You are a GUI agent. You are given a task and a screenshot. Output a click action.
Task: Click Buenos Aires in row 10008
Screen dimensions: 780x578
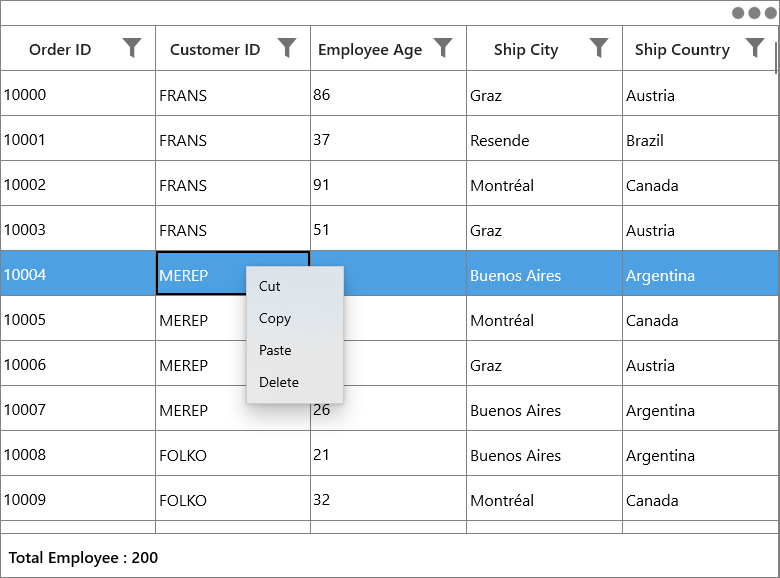pyautogui.click(x=515, y=455)
